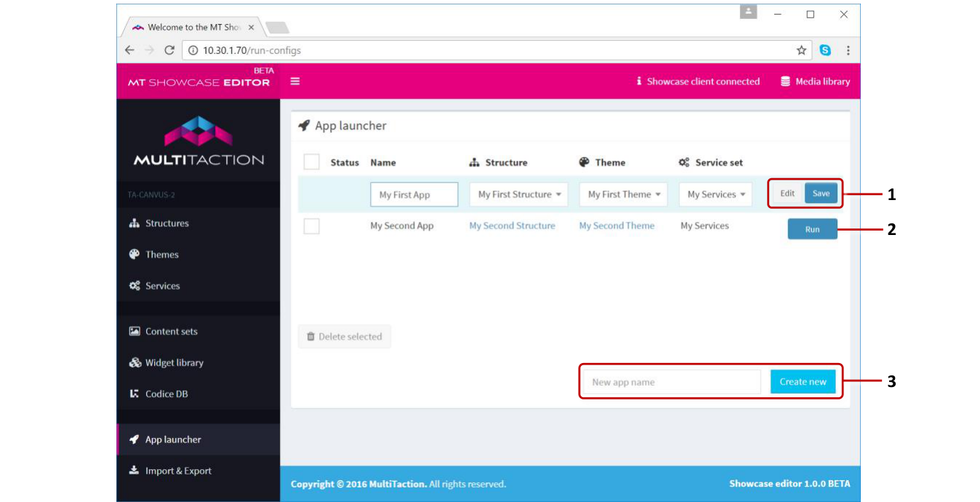The width and height of the screenshot is (980, 502).
Task: Expand the My Services dropdown
Action: coord(716,194)
